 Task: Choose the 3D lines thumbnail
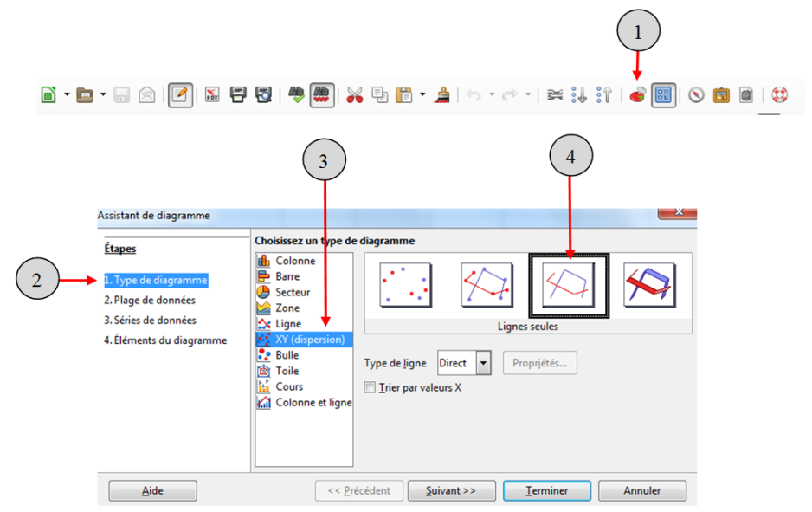[x=649, y=285]
